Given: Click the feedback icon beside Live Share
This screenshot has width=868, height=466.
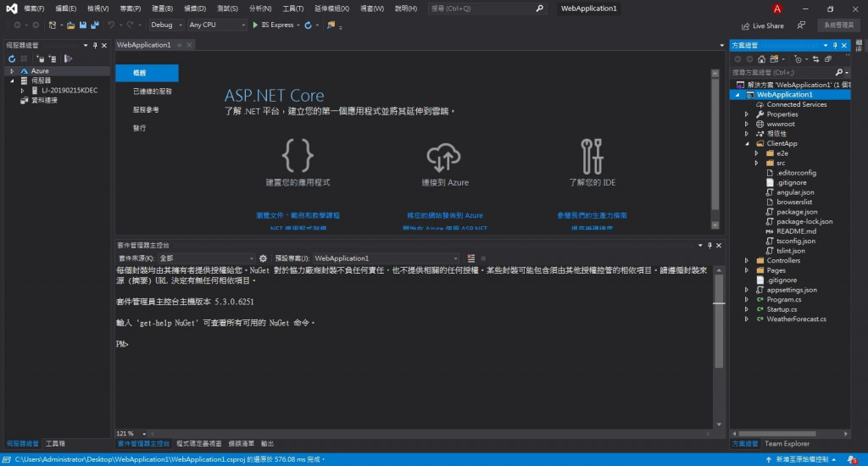Looking at the screenshot, I should coord(801,25).
